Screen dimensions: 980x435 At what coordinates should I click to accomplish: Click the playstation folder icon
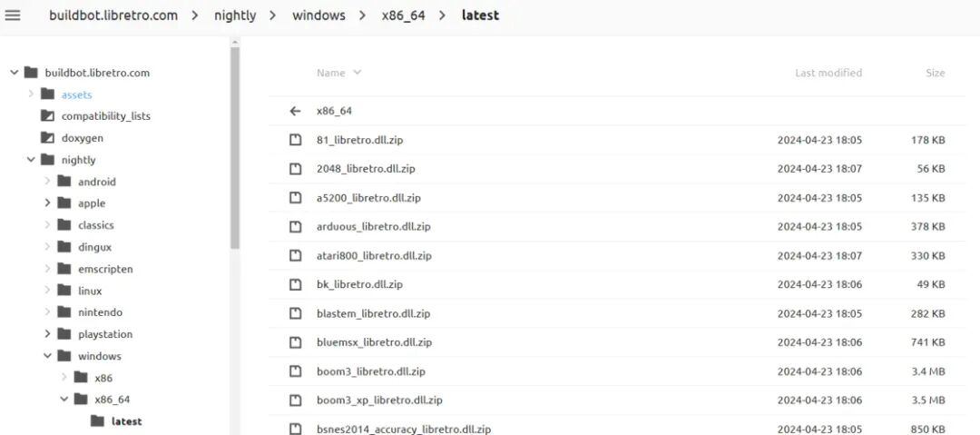pos(64,333)
